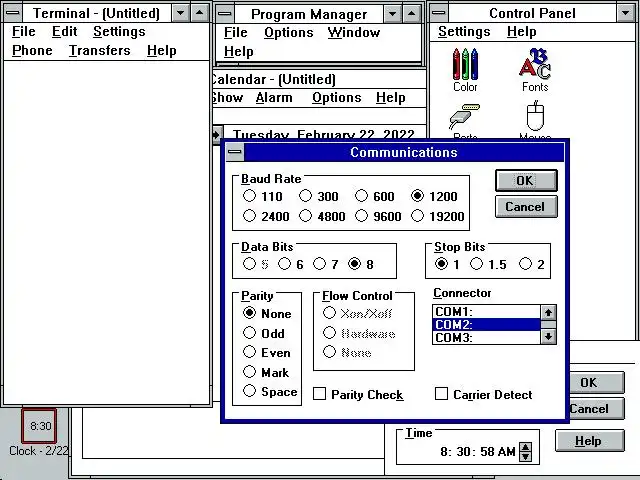This screenshot has height=480, width=640.
Task: Open Program Manager Options menu
Action: [289, 32]
